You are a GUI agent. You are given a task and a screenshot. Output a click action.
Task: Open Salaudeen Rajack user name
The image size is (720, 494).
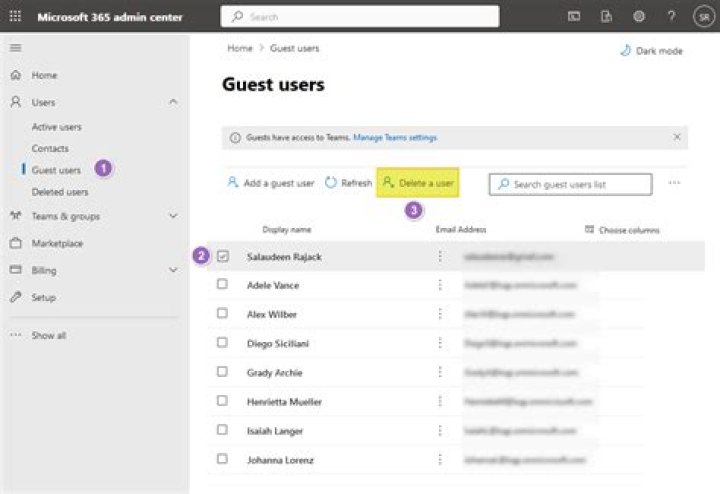(284, 257)
